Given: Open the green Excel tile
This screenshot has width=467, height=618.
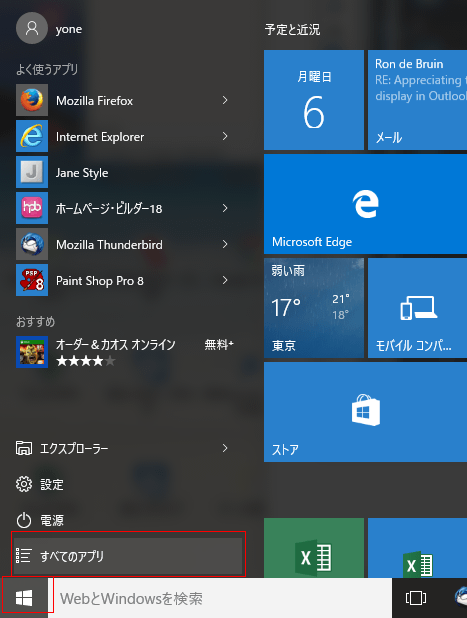Looking at the screenshot, I should 314,548.
